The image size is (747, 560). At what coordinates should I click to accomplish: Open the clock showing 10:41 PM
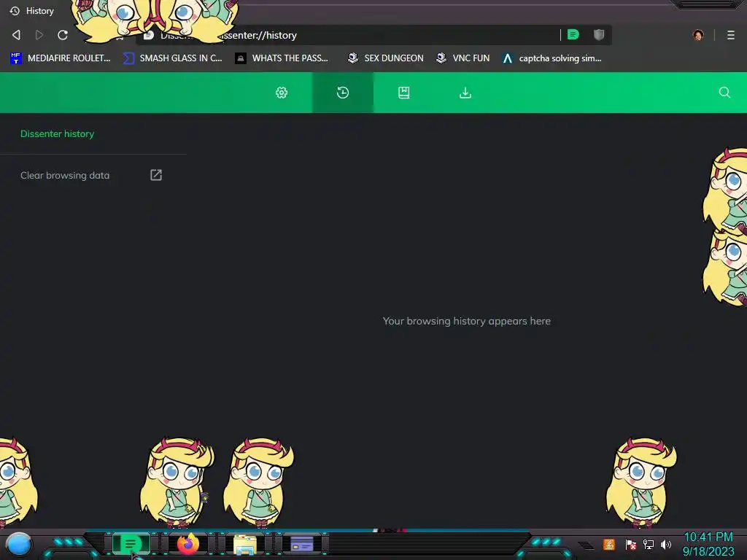coord(708,544)
